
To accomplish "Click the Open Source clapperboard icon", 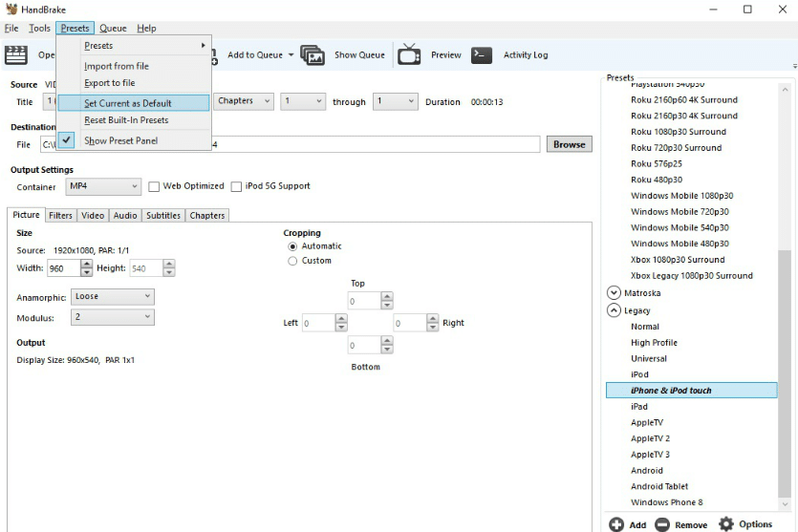I will click(16, 55).
